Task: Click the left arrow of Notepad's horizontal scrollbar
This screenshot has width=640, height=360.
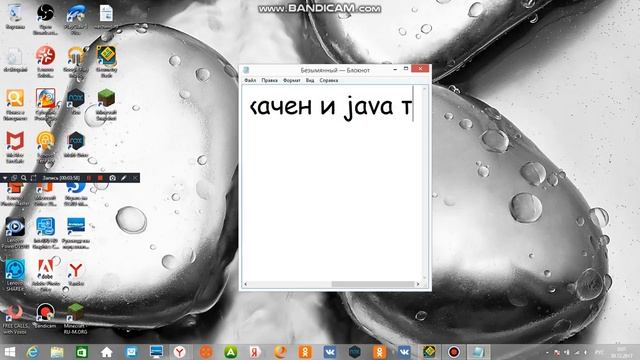Action: (x=245, y=284)
